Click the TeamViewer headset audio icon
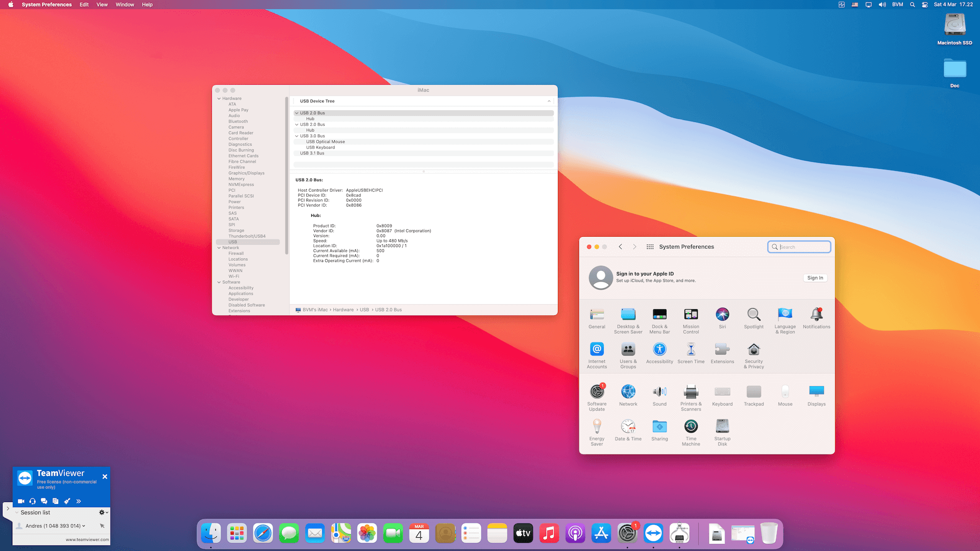Screen dimensions: 980x551 [x=33, y=501]
